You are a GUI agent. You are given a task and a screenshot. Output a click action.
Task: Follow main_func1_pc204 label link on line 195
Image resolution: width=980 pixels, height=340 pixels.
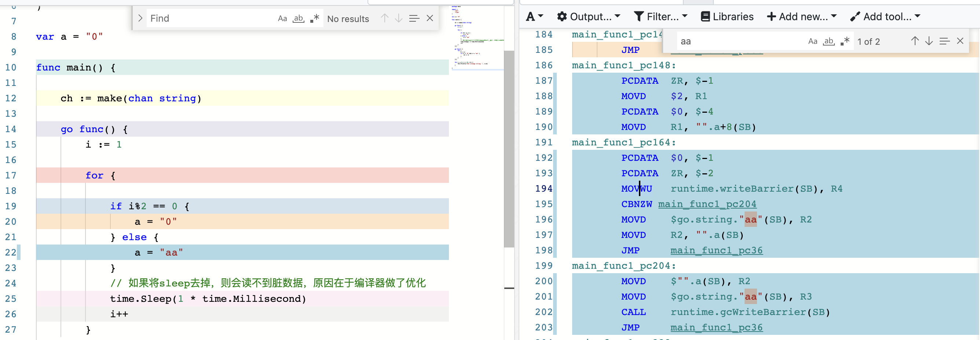coord(707,204)
